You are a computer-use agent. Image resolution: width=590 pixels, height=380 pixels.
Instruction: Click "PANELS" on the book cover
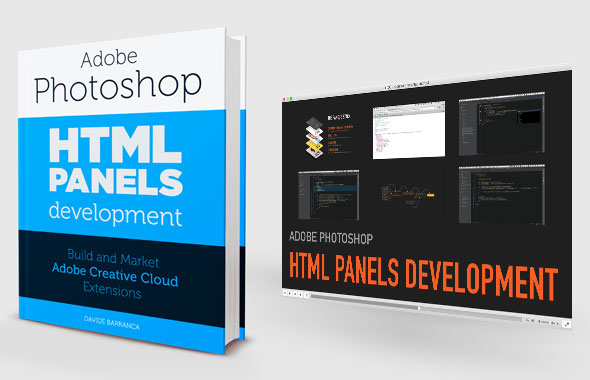pyautogui.click(x=116, y=182)
